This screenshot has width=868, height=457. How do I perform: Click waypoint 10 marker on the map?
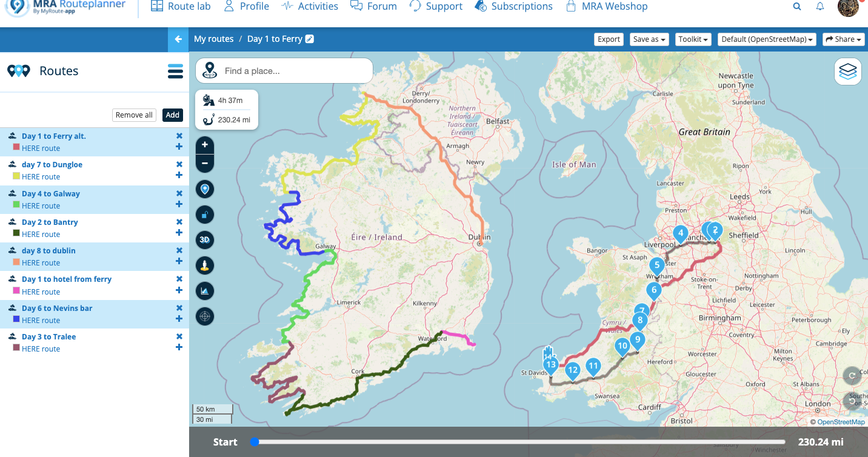pos(623,347)
